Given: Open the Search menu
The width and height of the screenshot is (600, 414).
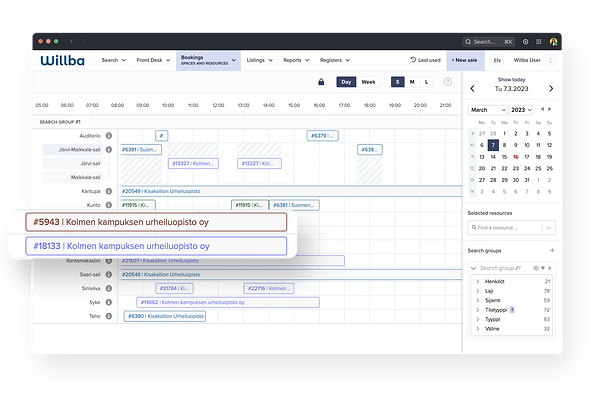Looking at the screenshot, I should pyautogui.click(x=114, y=60).
